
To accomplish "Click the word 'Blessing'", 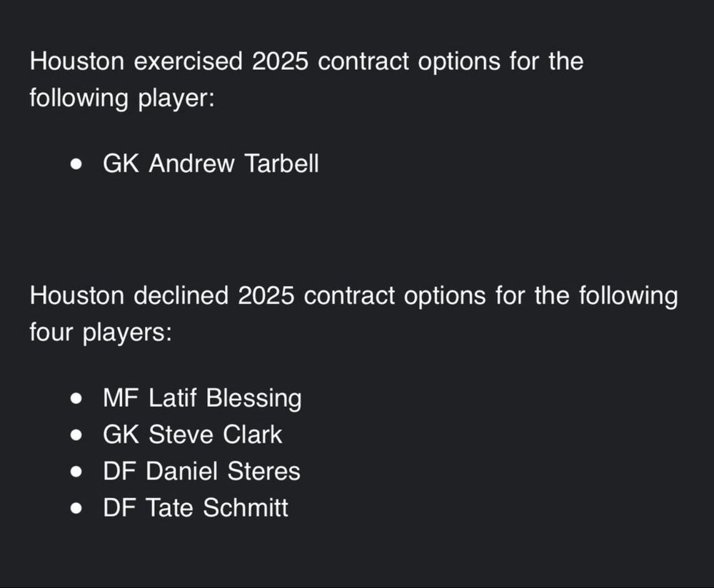I will (253, 398).
